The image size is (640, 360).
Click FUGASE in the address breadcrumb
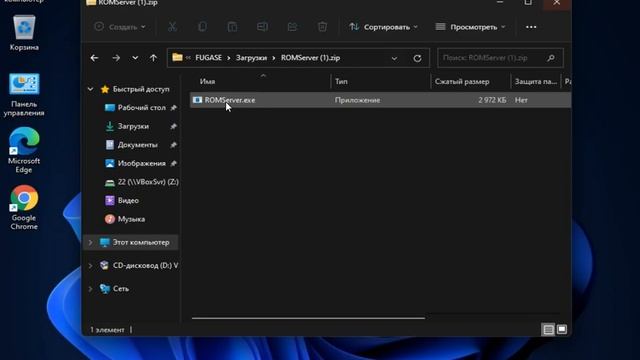click(208, 58)
